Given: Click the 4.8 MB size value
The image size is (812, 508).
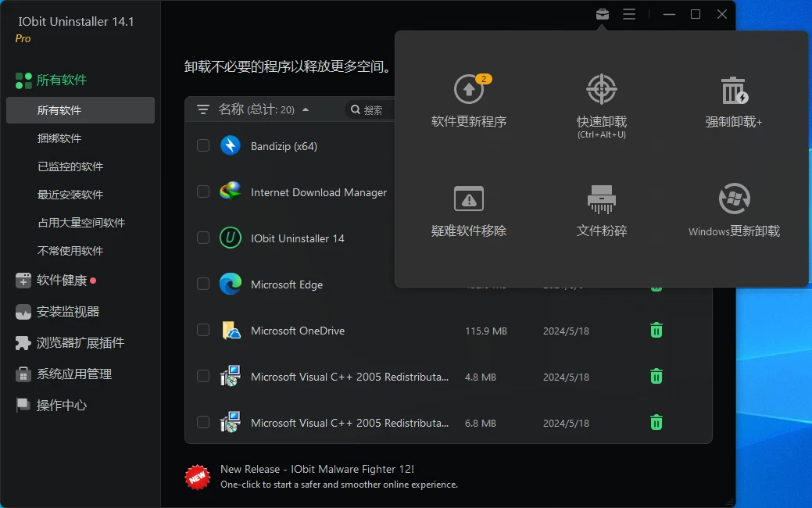Looking at the screenshot, I should tap(480, 377).
